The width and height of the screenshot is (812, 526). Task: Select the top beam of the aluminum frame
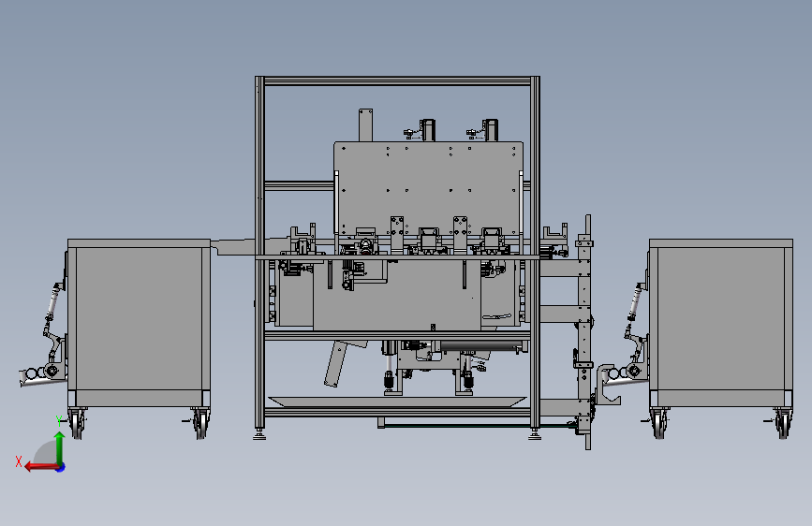[x=397, y=80]
